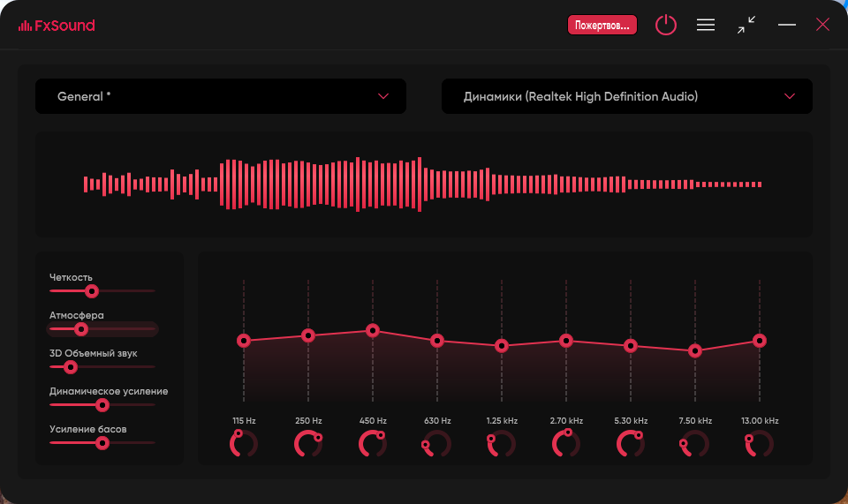The image size is (848, 504).
Task: Click the 450 Hz frequency label
Action: 373,421
